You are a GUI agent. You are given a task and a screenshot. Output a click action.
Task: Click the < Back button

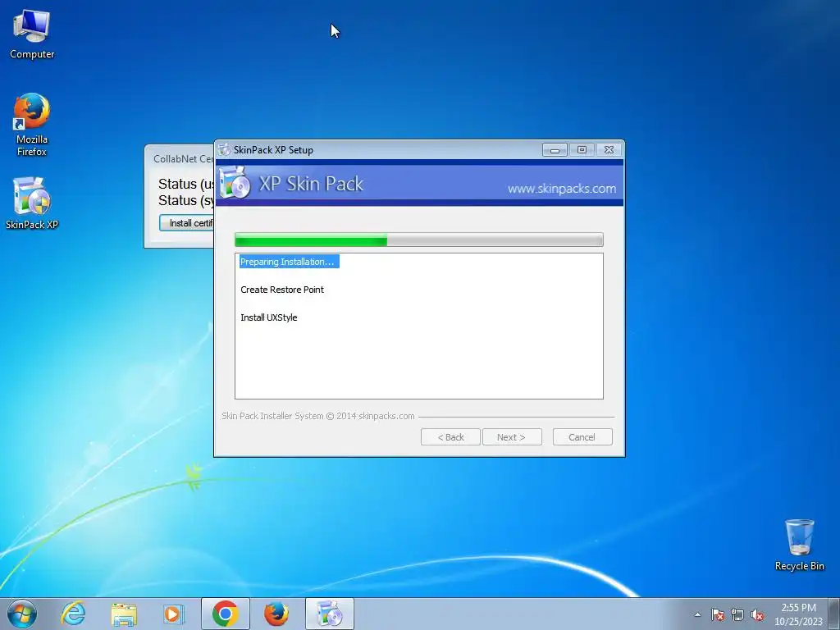pyautogui.click(x=450, y=437)
